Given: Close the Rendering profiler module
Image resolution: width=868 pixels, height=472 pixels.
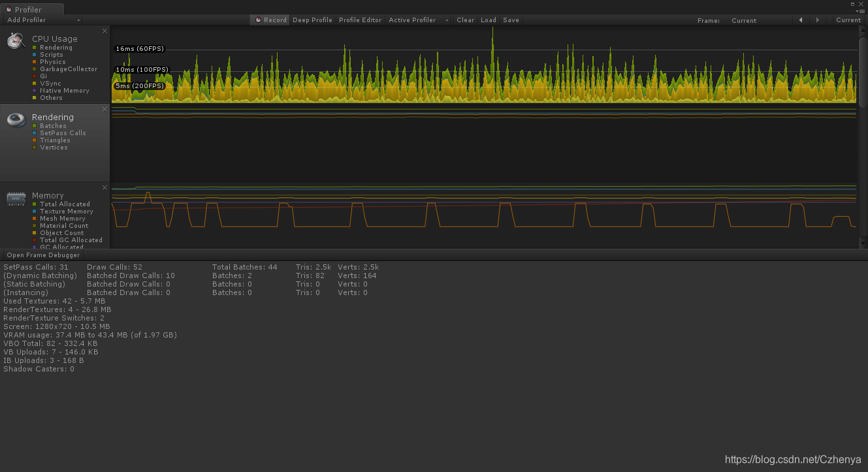Looking at the screenshot, I should (104, 109).
